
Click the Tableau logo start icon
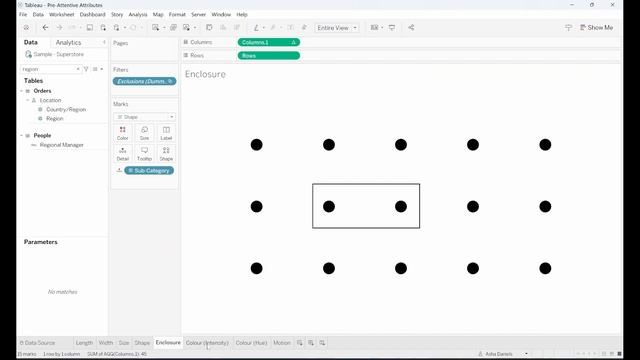click(27, 28)
